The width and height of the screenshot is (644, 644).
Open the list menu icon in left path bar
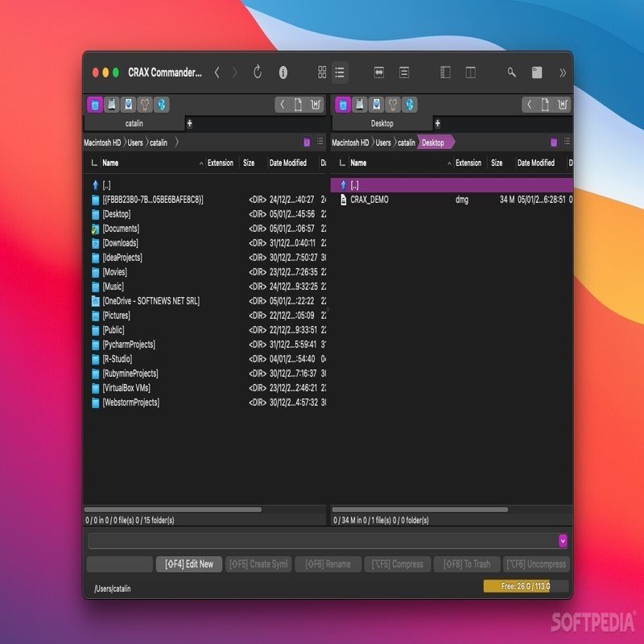coord(320,142)
